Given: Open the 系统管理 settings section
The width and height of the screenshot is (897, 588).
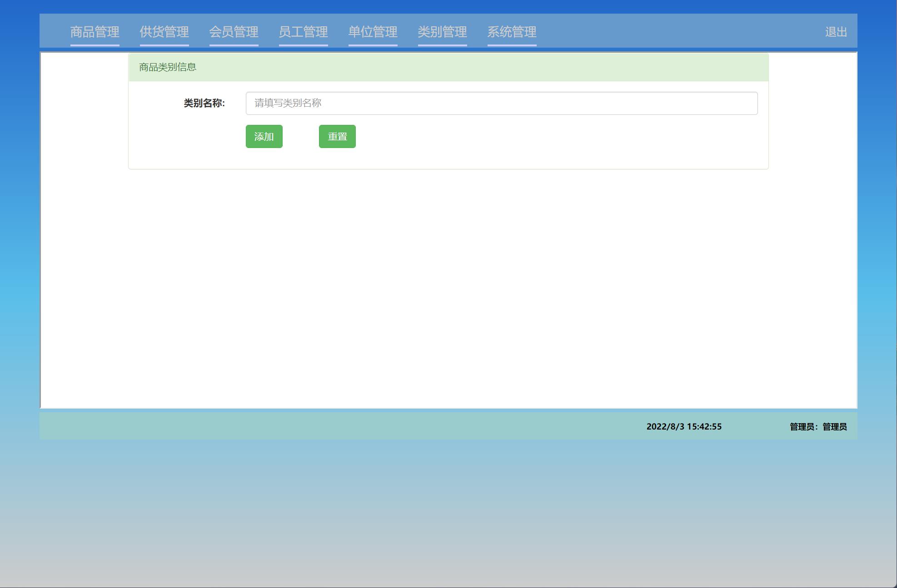Looking at the screenshot, I should click(512, 32).
